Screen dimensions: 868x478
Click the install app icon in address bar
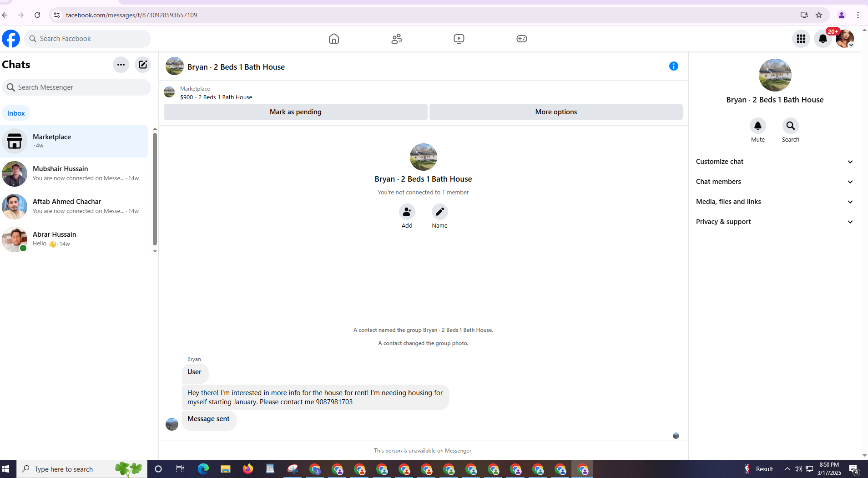[x=804, y=15]
